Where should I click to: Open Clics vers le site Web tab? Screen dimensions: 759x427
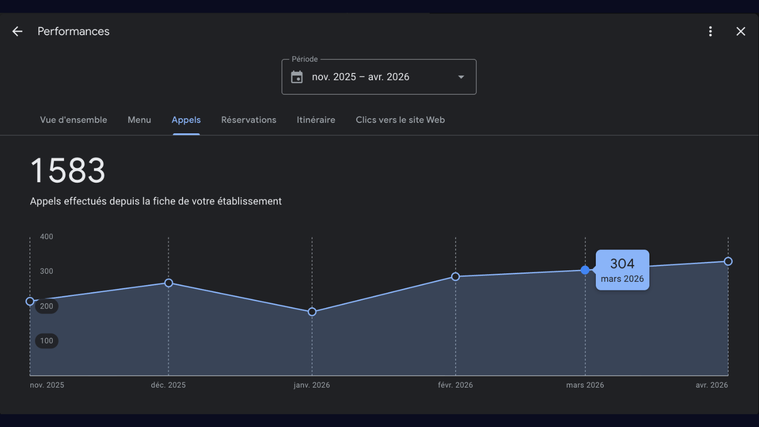pos(400,120)
